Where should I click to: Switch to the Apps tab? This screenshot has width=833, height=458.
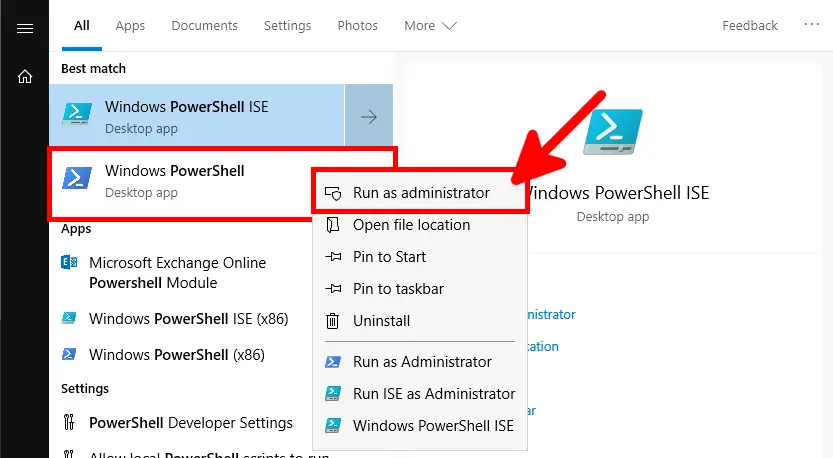tap(130, 26)
